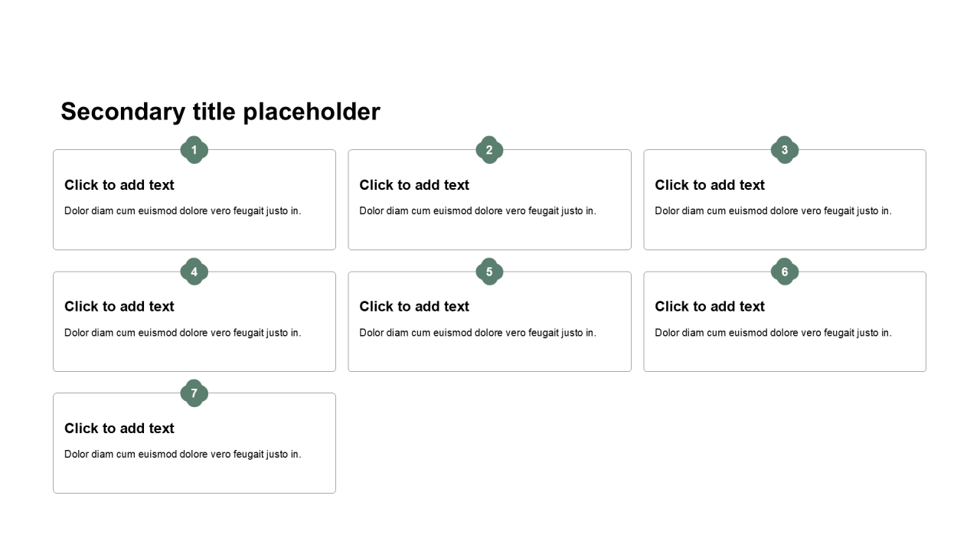Click the number 1 badge icon
This screenshot has width=980, height=551.
click(194, 150)
